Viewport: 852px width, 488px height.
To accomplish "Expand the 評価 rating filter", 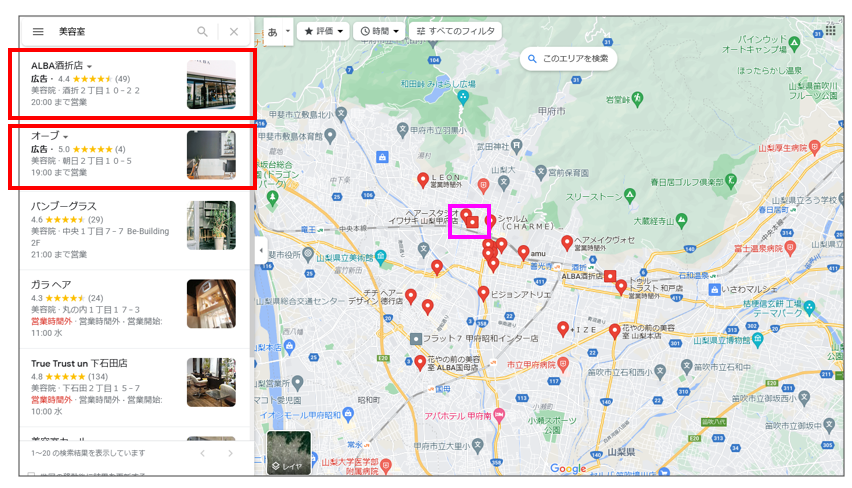I will tap(323, 32).
